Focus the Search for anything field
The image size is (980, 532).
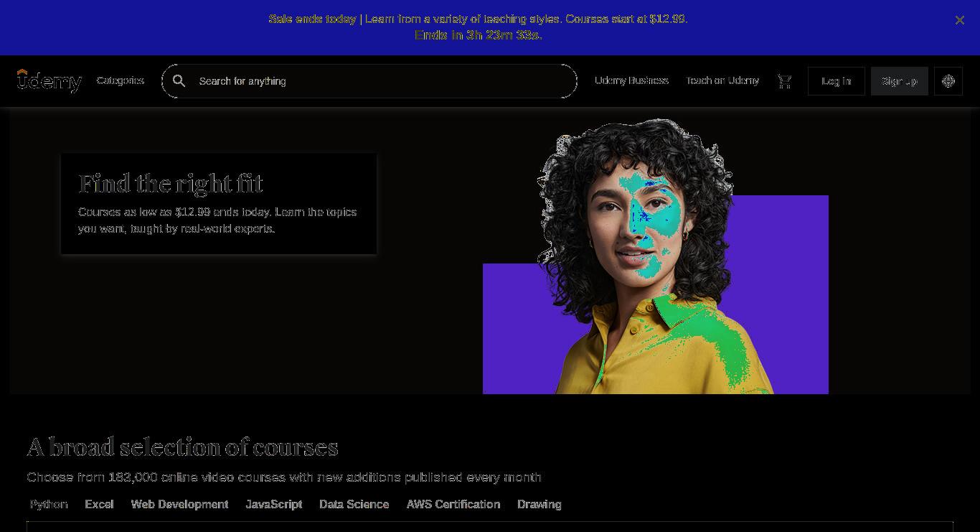point(369,81)
